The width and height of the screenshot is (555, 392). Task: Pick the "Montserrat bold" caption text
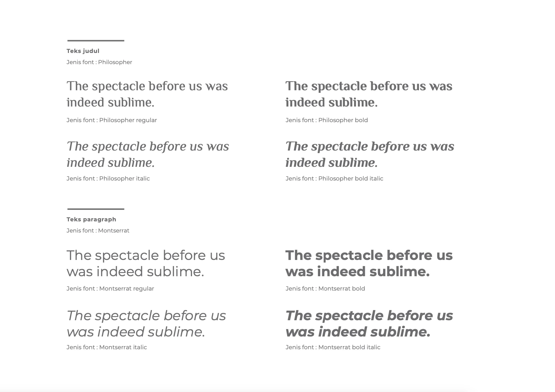[325, 289]
